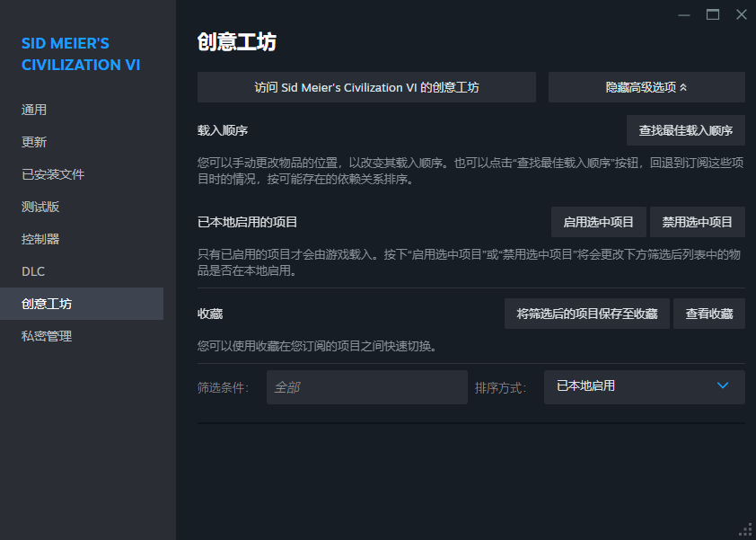The image size is (756, 540).
Task: Click the SID MEIER'S CIVILIZATION VI title
Action: (81, 54)
